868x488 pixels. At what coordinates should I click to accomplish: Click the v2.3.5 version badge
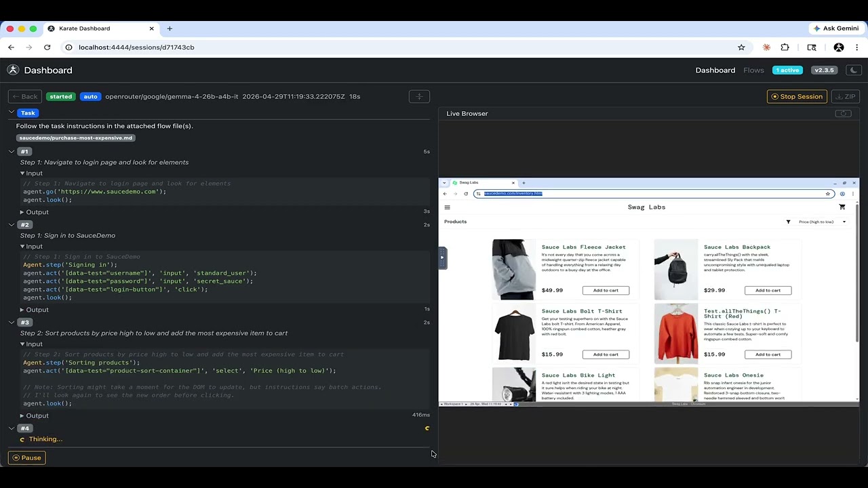click(824, 70)
